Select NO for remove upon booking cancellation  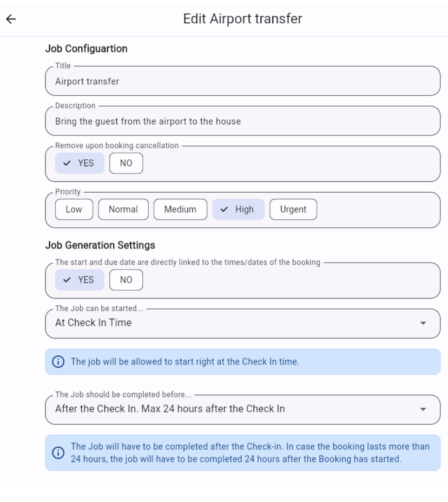tap(126, 163)
